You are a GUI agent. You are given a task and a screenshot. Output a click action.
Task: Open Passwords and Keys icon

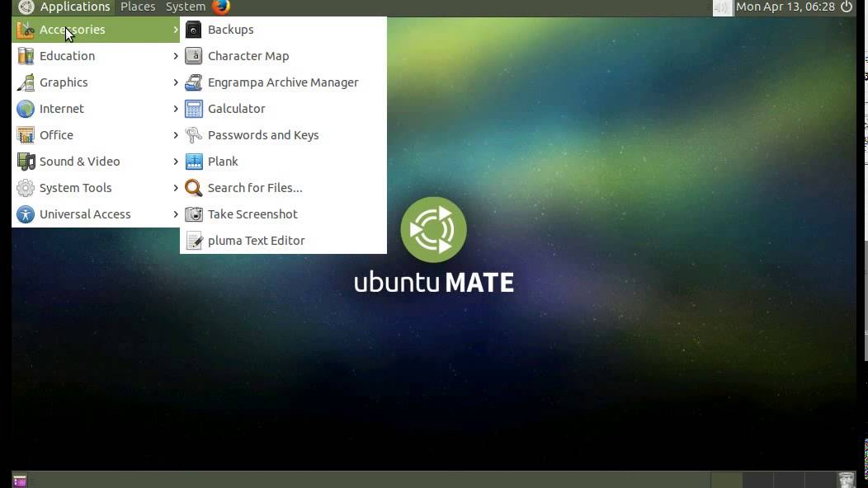(x=193, y=135)
